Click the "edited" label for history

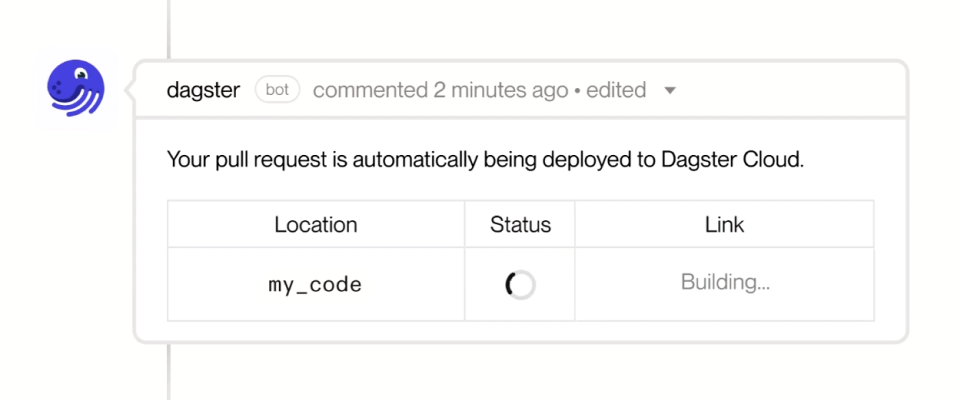click(616, 90)
